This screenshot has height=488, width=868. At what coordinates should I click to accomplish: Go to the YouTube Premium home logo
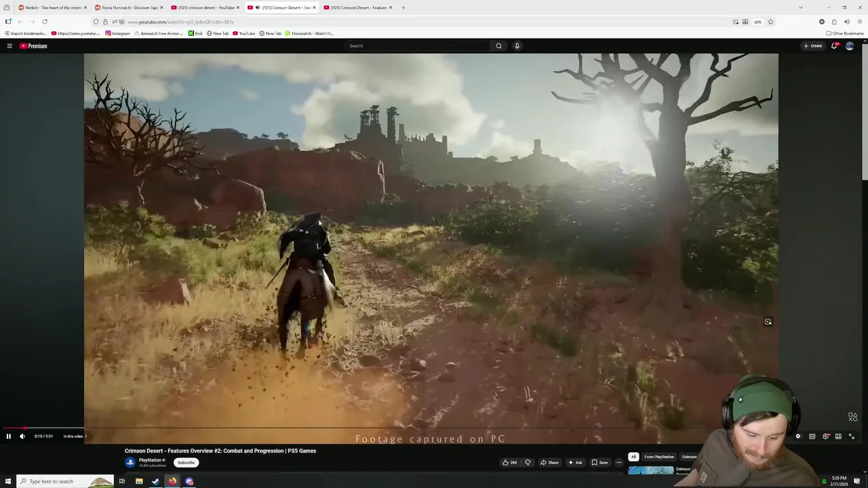[33, 46]
